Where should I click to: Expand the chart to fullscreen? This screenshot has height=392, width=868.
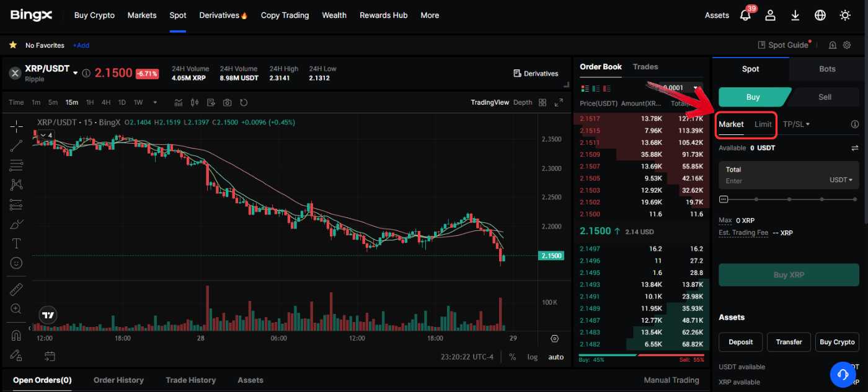(x=559, y=102)
